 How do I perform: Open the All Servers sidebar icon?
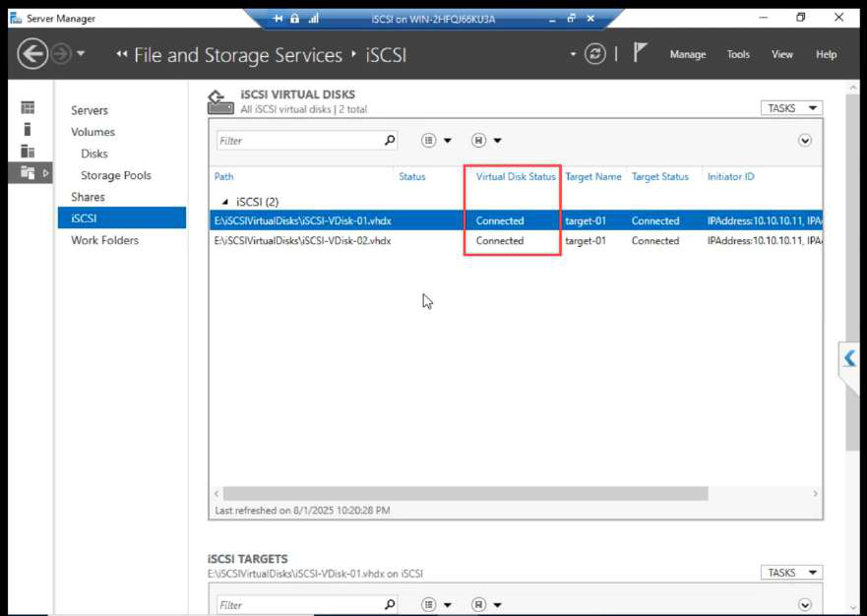coord(28,151)
